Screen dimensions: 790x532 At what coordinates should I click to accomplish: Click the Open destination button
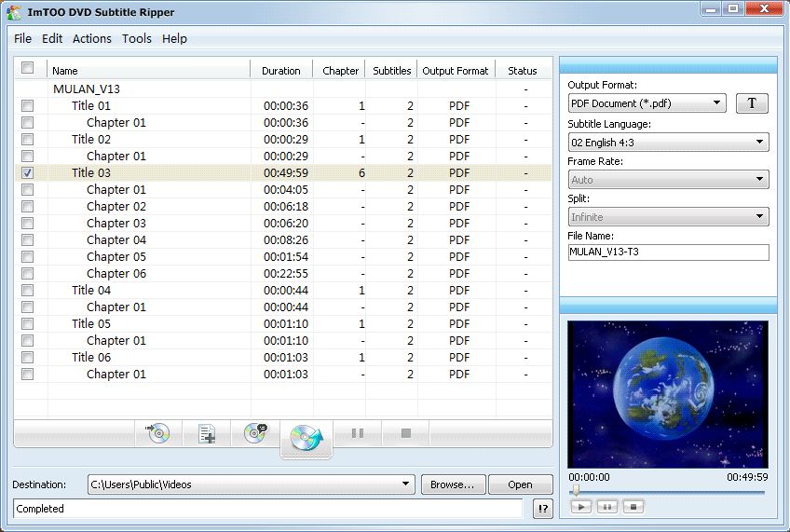[520, 484]
